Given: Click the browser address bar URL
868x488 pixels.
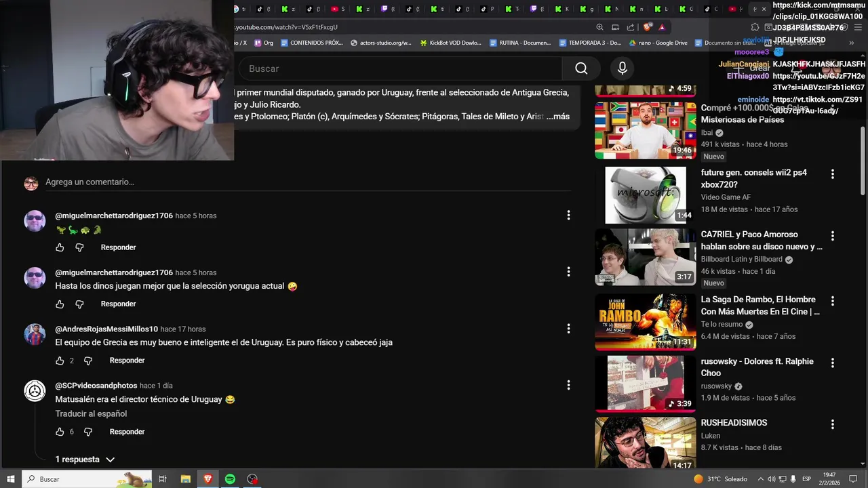Looking at the screenshot, I should pyautogui.click(x=286, y=27).
